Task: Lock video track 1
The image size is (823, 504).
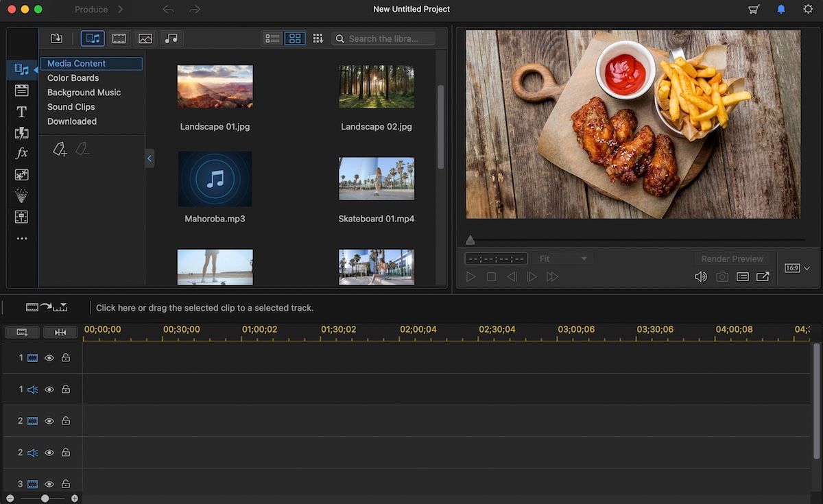Action: (66, 357)
